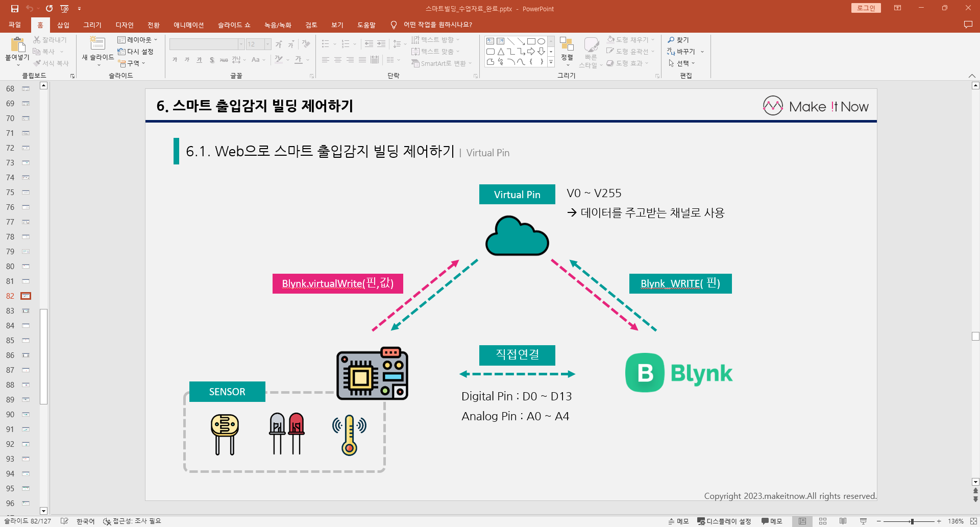Screen dimensions: 980x527
Task: Click the zoom slider handle in the status bar
Action: (x=912, y=521)
